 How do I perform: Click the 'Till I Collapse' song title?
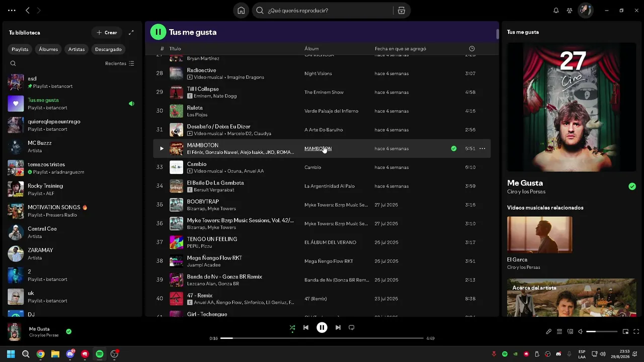tap(203, 89)
